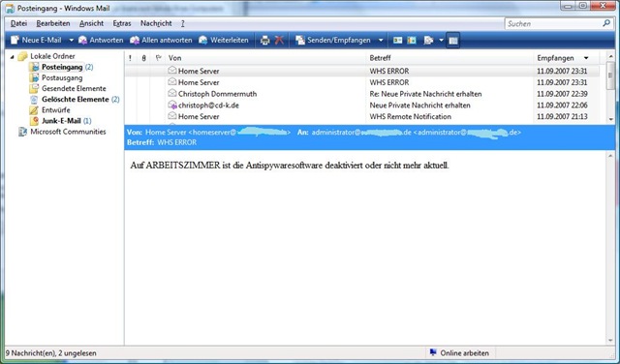This screenshot has height=364, width=620.
Task: Click the Senden/Empfangen toolbar icon
Action: click(x=300, y=40)
